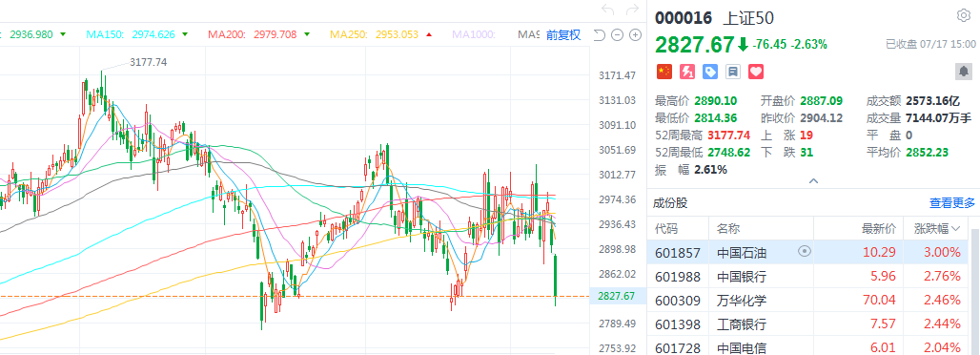This screenshot has height=355, width=980.
Task: Zoom out the chart with the minus icon
Action: pos(617,35)
